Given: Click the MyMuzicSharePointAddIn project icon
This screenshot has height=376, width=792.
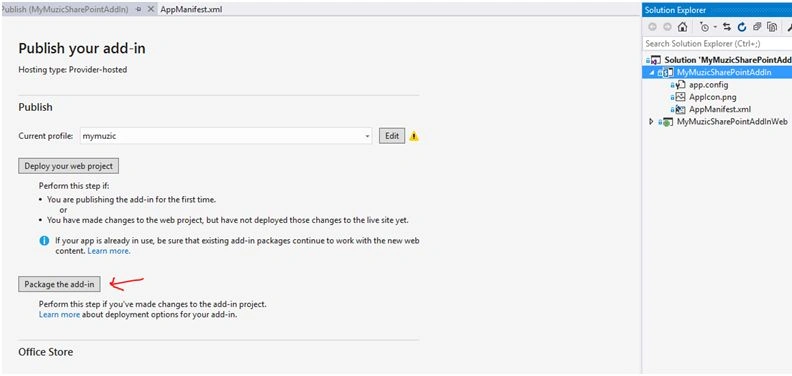Looking at the screenshot, I should tap(668, 72).
